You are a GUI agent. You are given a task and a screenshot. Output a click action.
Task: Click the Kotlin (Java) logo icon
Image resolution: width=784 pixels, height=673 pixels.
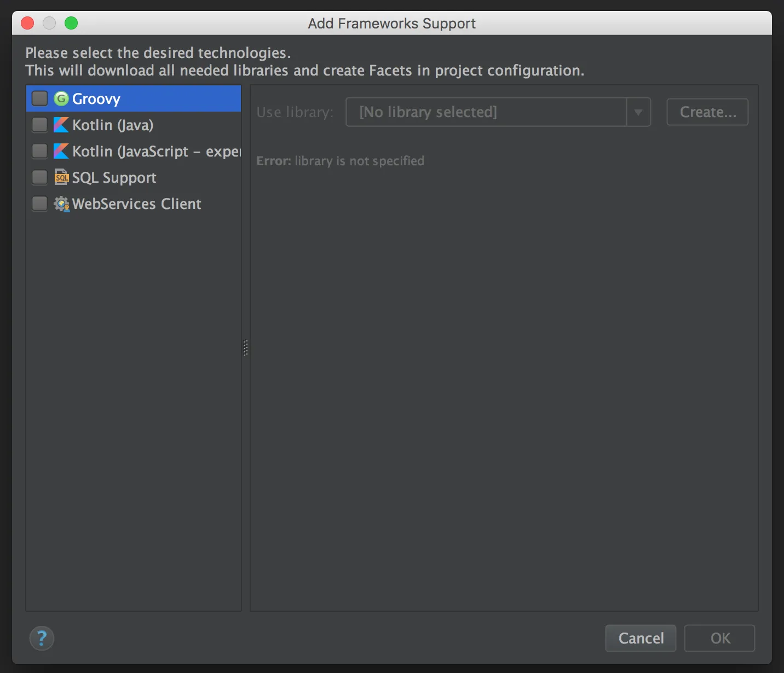click(x=61, y=125)
